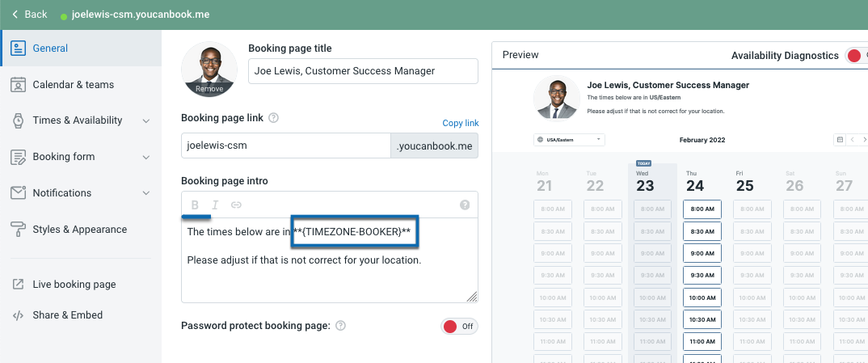This screenshot has height=363, width=868.
Task: Click the Booking page title field
Action: [x=363, y=71]
